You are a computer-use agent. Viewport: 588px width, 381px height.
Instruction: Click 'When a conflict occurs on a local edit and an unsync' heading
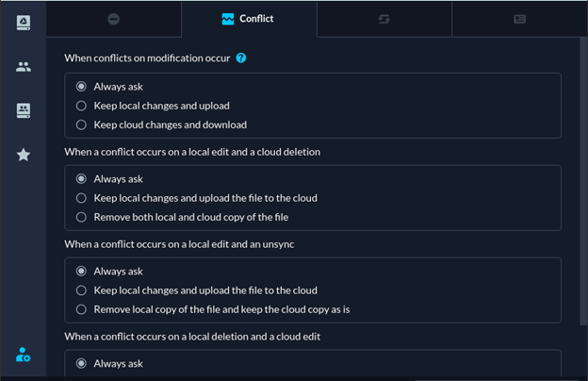point(179,244)
